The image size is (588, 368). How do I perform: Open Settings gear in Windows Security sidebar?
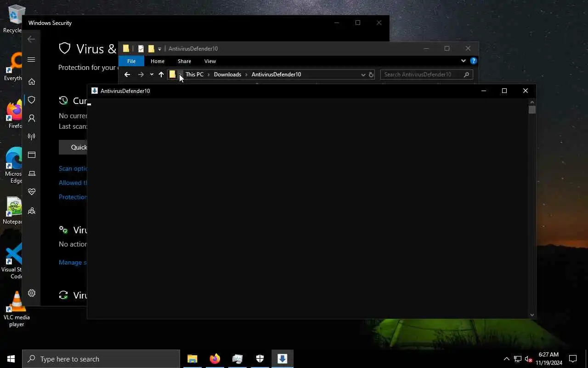(32, 293)
